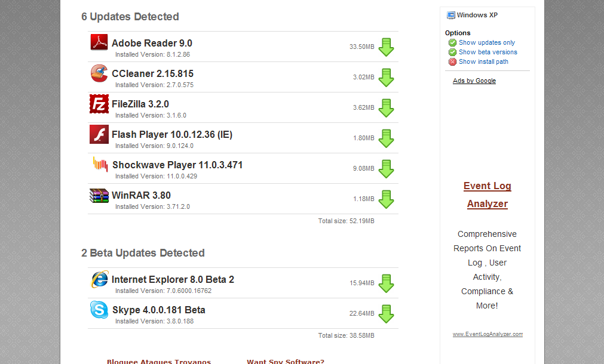
Task: Click the 15.94MB size text
Action: tap(361, 283)
